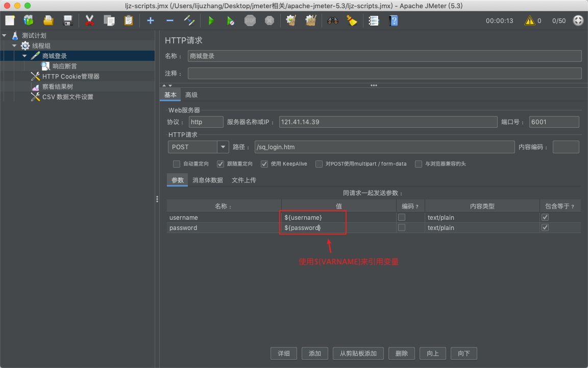The height and width of the screenshot is (368, 588).
Task: Click the Open file folder icon
Action: [x=48, y=20]
